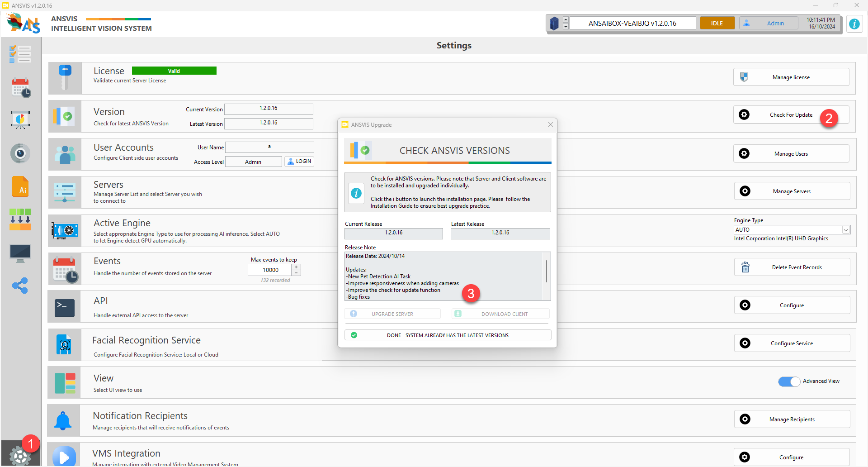Click the LOGIN button
Image resolution: width=868 pixels, height=467 pixels.
(x=299, y=162)
